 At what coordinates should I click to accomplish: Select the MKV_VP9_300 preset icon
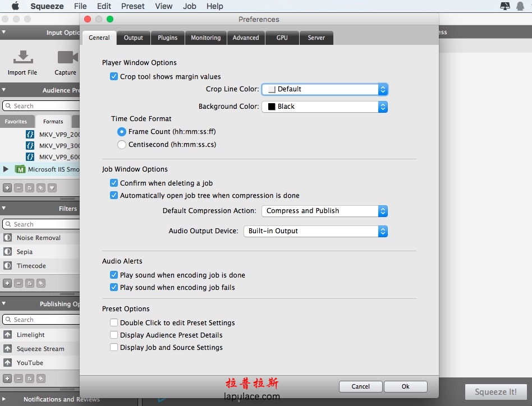30,145
